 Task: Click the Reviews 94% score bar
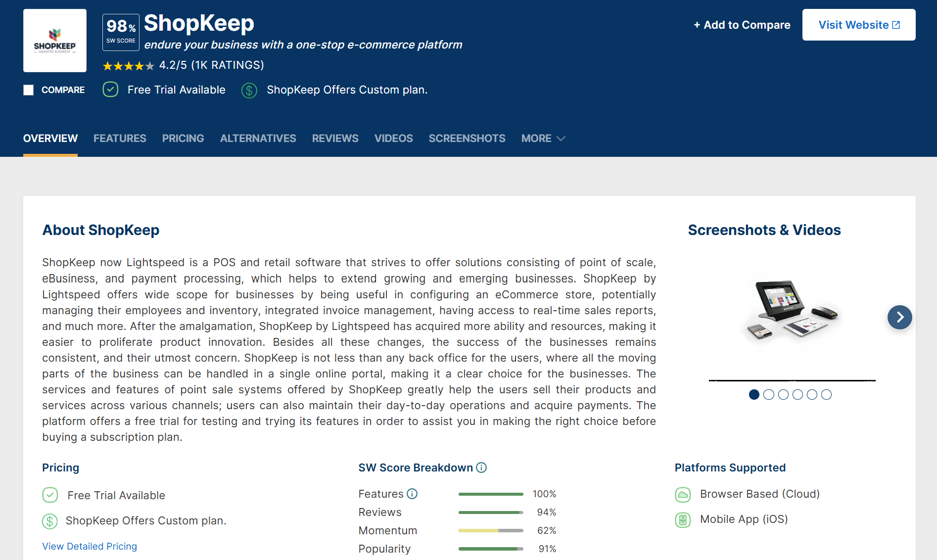tap(491, 513)
